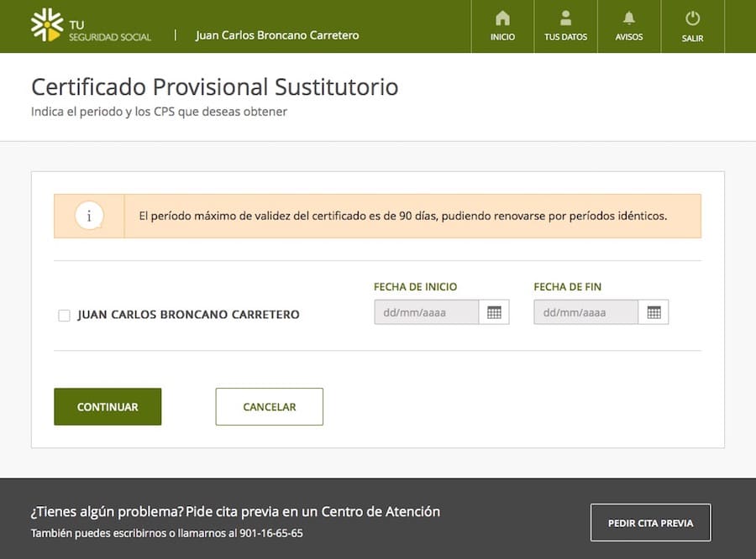
Task: Click the beneficiary name label beside the checkbox
Action: 188,316
